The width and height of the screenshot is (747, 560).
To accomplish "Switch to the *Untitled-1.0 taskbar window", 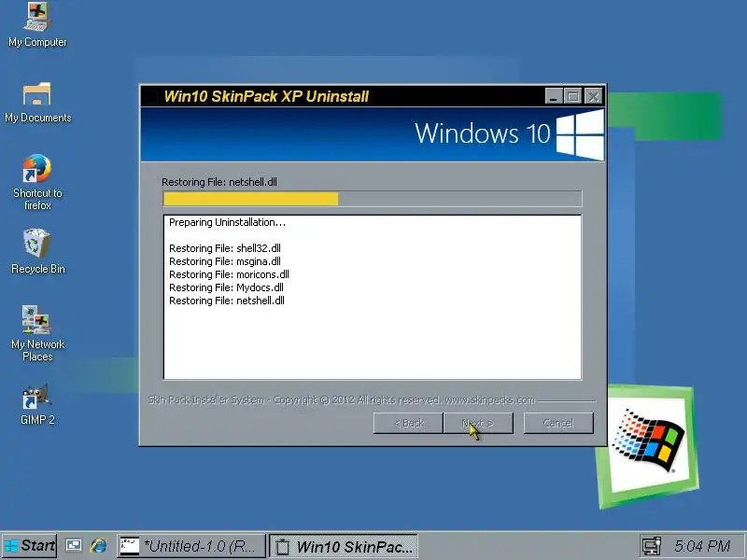I will point(191,546).
